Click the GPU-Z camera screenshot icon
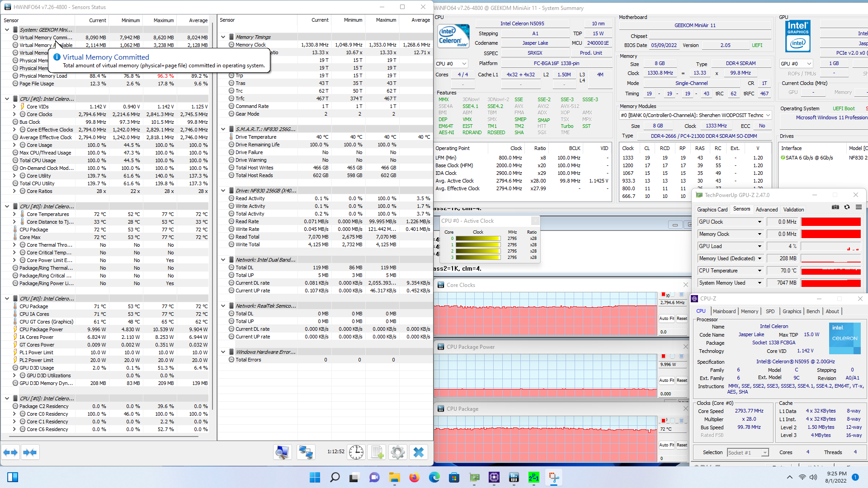868x488 pixels. pyautogui.click(x=835, y=207)
